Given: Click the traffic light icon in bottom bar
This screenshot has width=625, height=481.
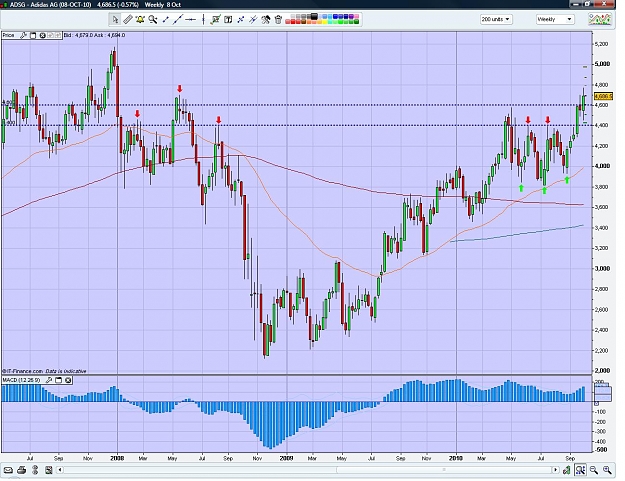Looking at the screenshot, I should 35,470.
